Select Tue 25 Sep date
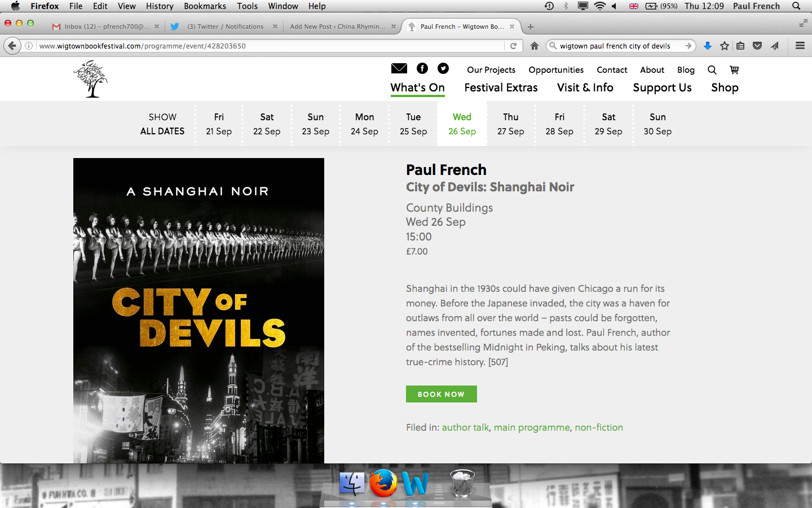The height and width of the screenshot is (508, 812). pos(413,124)
